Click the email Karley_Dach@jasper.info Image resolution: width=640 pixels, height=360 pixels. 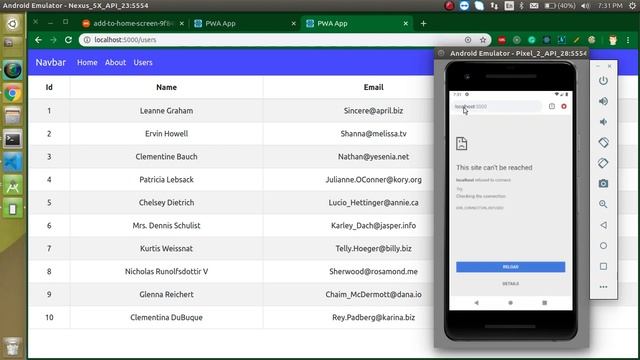click(373, 225)
